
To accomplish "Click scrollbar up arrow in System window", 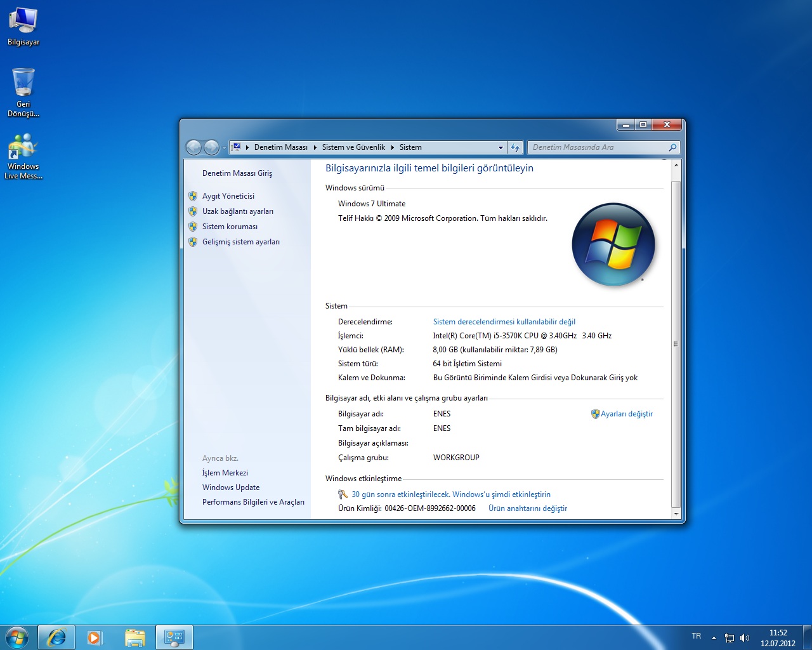I will point(676,165).
